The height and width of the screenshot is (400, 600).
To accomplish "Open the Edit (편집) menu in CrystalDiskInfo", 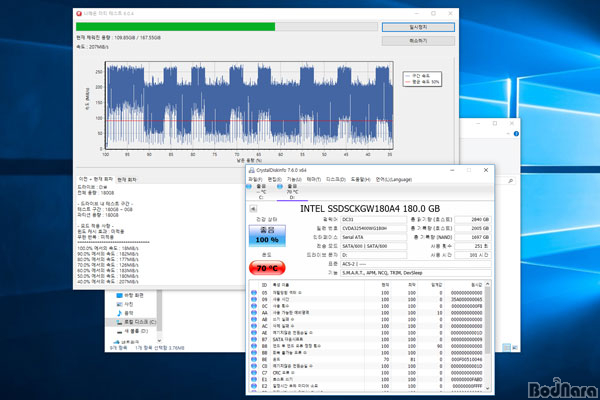I will 274,179.
